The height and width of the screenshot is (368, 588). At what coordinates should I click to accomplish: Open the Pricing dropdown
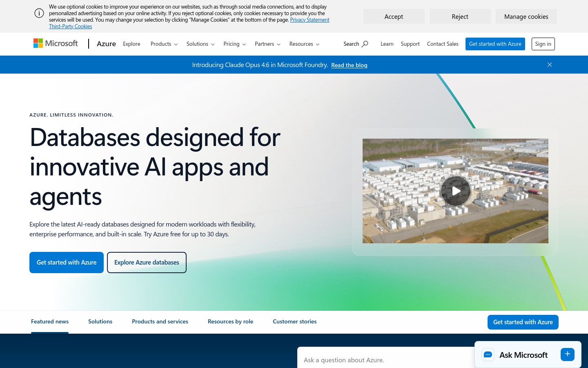[234, 44]
